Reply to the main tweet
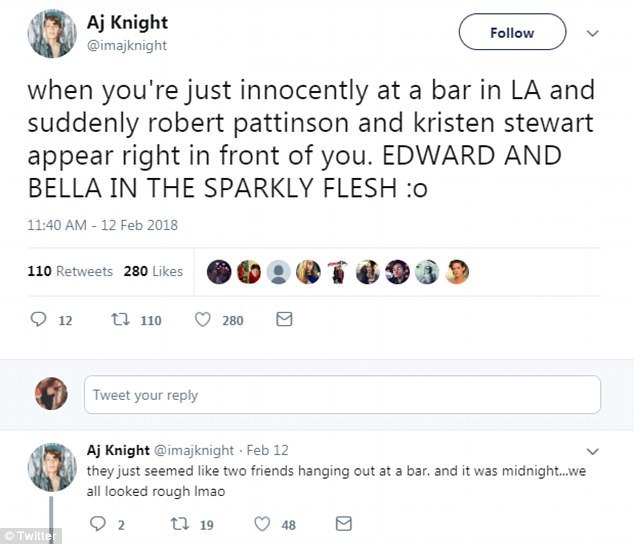 tap(39, 320)
